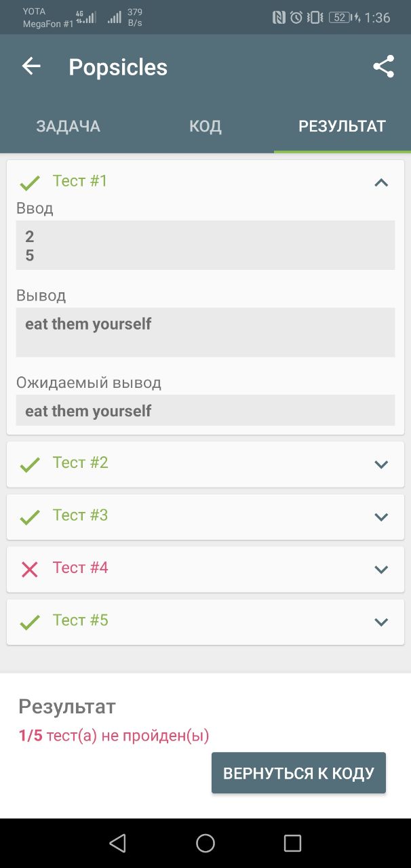Screen dimensions: 411x868
Task: Expand Тест #3 details chevron
Action: 381,517
